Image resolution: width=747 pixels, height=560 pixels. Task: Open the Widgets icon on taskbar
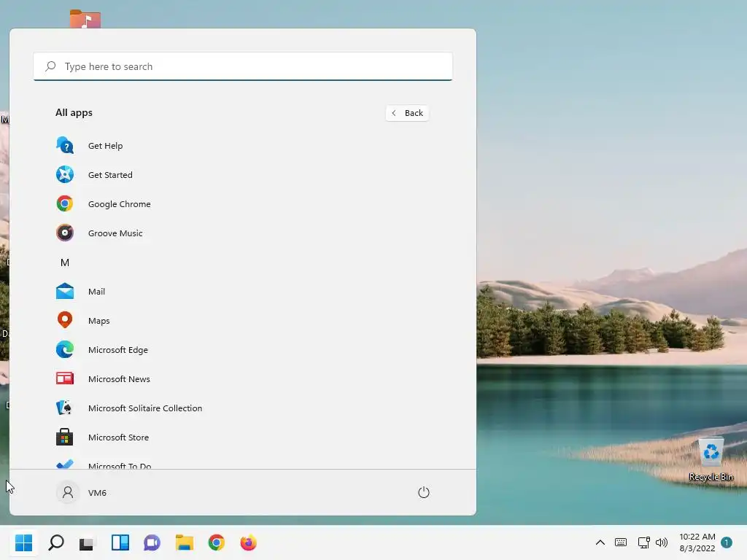(x=120, y=542)
